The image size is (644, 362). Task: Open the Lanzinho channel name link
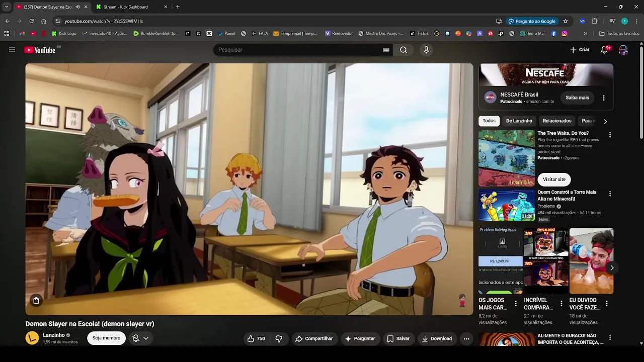pos(54,335)
